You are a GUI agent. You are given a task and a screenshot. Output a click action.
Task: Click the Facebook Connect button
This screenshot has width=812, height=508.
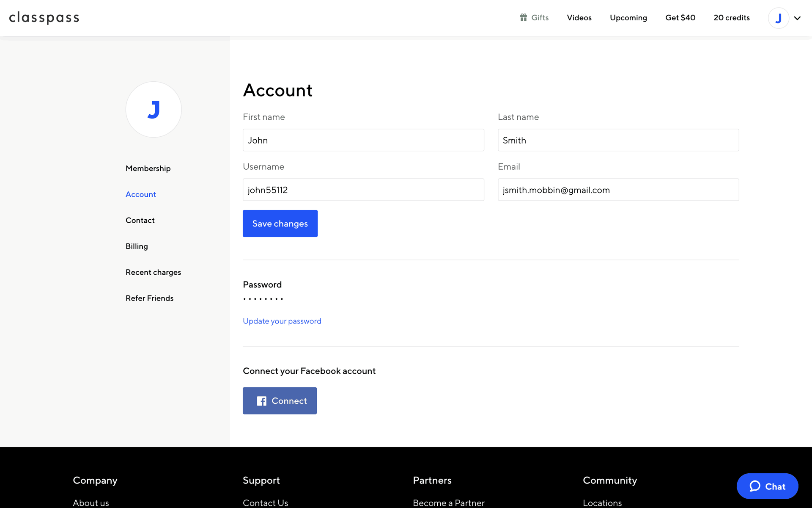280,400
